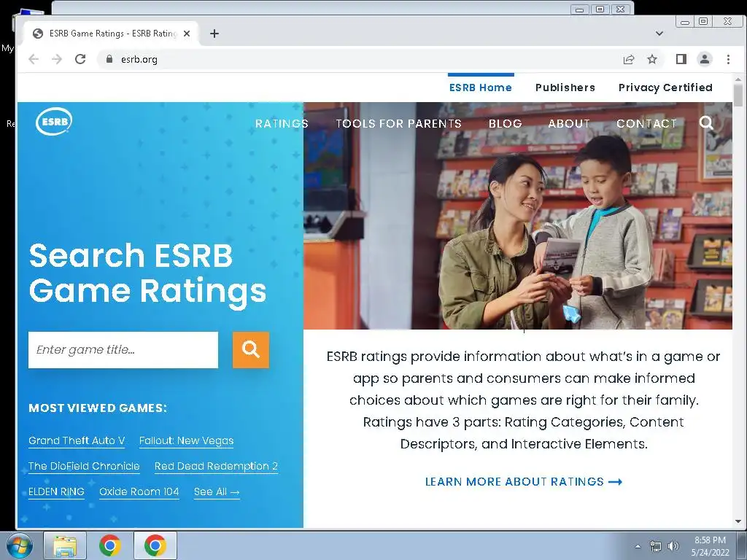Click the volume speaker tray icon
This screenshot has width=747, height=560.
673,546
